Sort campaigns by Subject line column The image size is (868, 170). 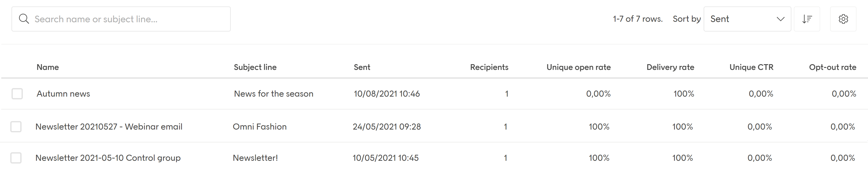pos(255,67)
